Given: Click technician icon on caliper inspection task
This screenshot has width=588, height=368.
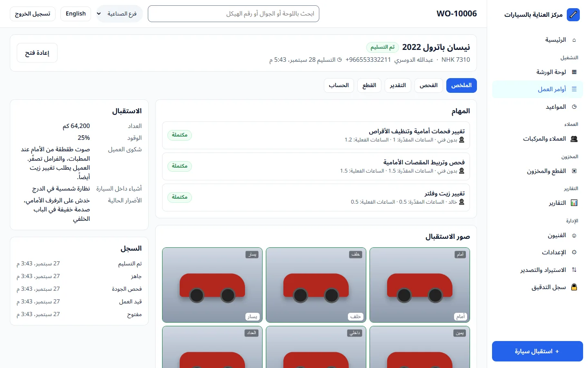Looking at the screenshot, I should [x=462, y=171].
